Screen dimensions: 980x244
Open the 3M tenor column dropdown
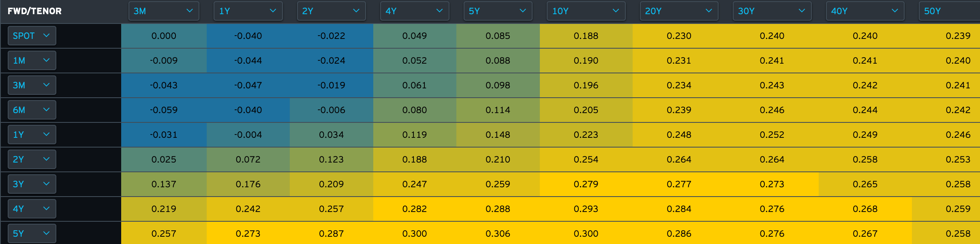pyautogui.click(x=164, y=11)
